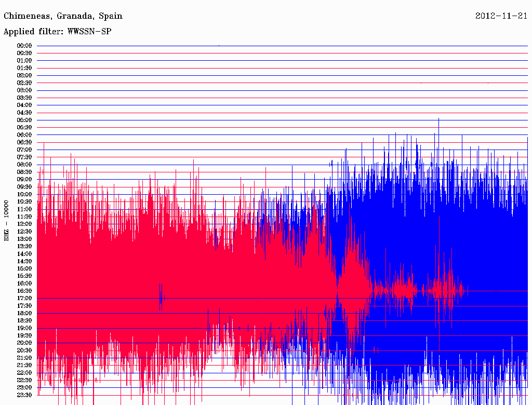Select the vertical axis label "EHZ - 10000"

(6, 221)
